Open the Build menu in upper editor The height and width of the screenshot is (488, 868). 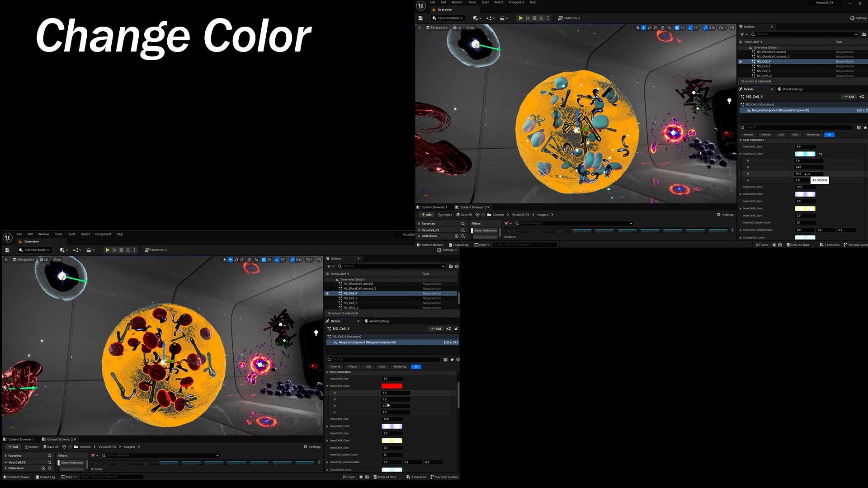tap(485, 2)
